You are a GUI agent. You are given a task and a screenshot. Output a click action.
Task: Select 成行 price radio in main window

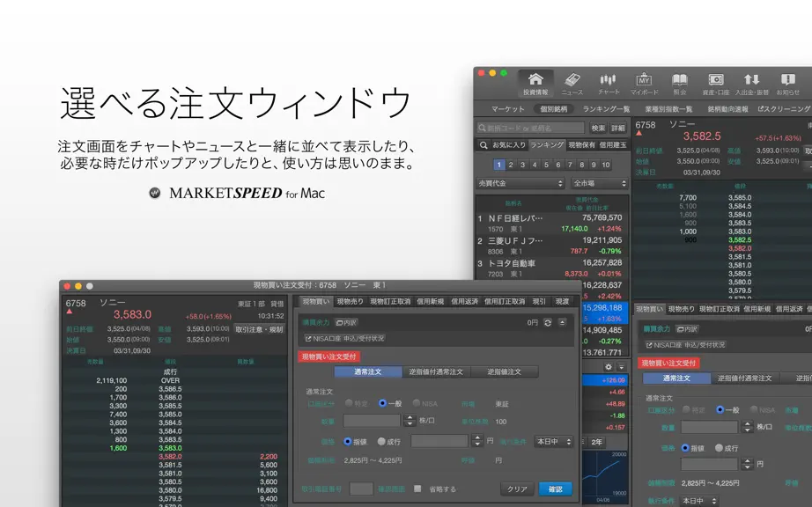click(x=719, y=448)
